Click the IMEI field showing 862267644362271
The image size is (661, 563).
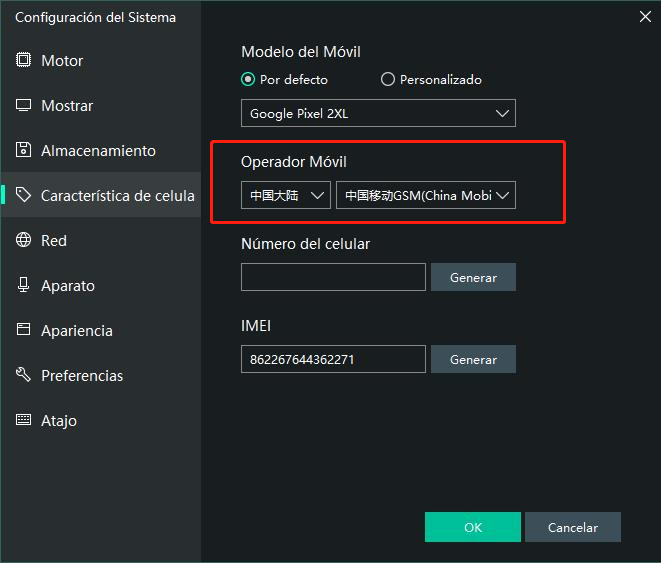(x=333, y=359)
